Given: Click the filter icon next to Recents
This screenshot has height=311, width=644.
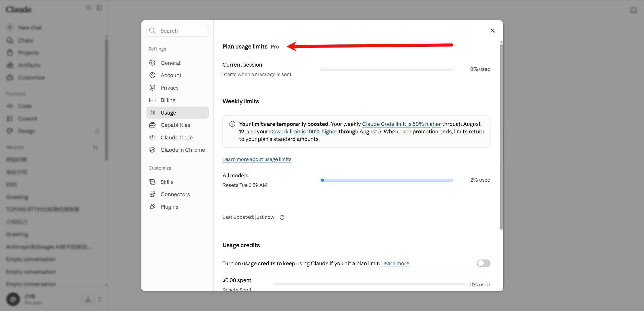Looking at the screenshot, I should pyautogui.click(x=96, y=147).
